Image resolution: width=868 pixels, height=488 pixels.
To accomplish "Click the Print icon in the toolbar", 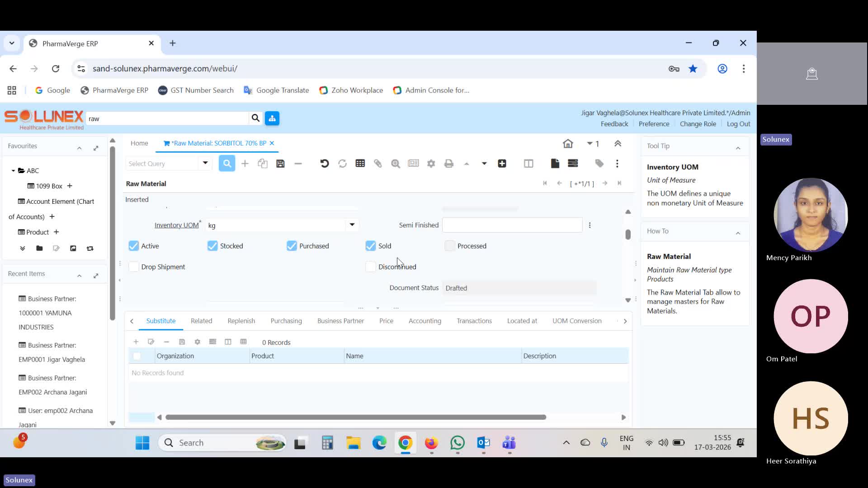I will (448, 164).
